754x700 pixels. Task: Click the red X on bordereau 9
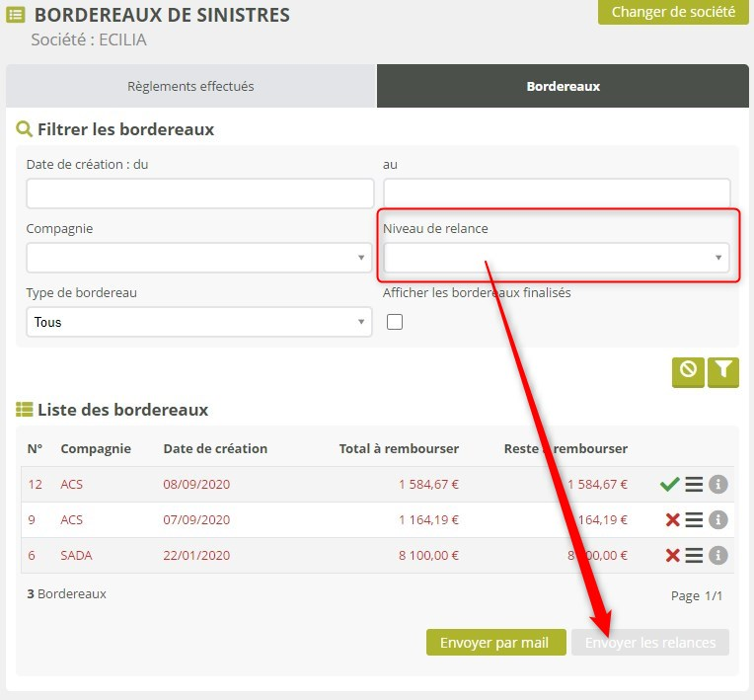click(672, 519)
